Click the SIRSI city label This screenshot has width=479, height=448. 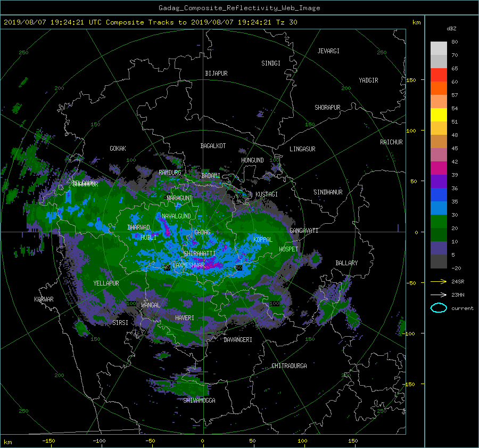pos(120,323)
